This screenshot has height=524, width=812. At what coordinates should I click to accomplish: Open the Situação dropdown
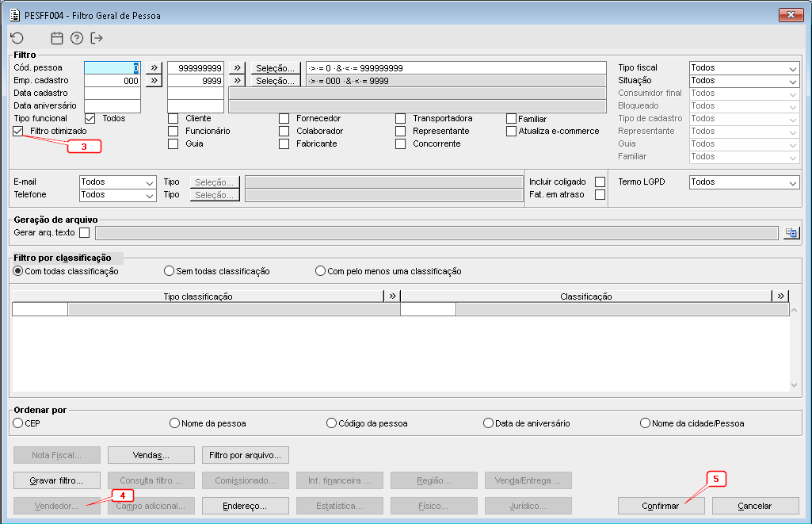[x=744, y=81]
